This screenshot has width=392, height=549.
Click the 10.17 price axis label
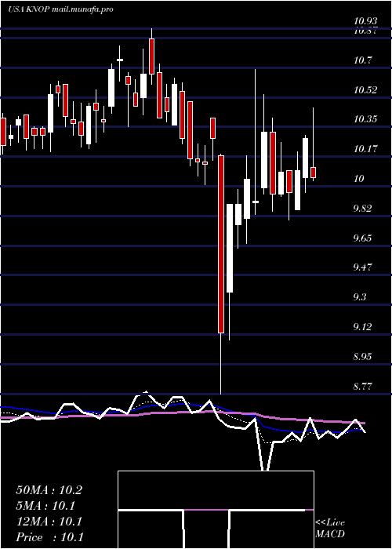(x=365, y=150)
